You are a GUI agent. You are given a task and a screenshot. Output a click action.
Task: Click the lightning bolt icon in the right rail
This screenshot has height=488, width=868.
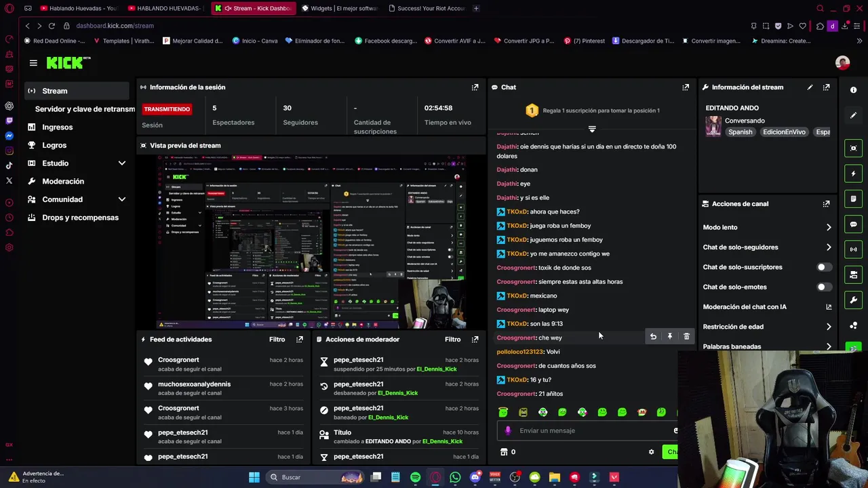pos(853,174)
